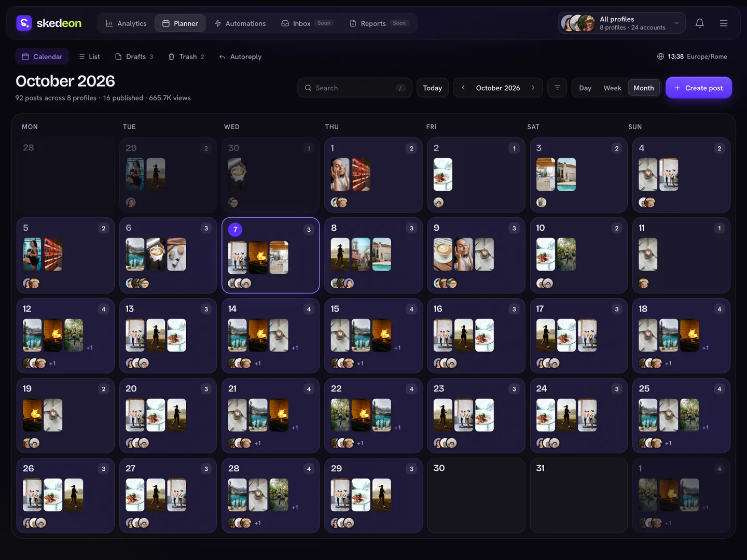Click the first thumbnail on October 3
This screenshot has height=560, width=747.
tap(545, 174)
